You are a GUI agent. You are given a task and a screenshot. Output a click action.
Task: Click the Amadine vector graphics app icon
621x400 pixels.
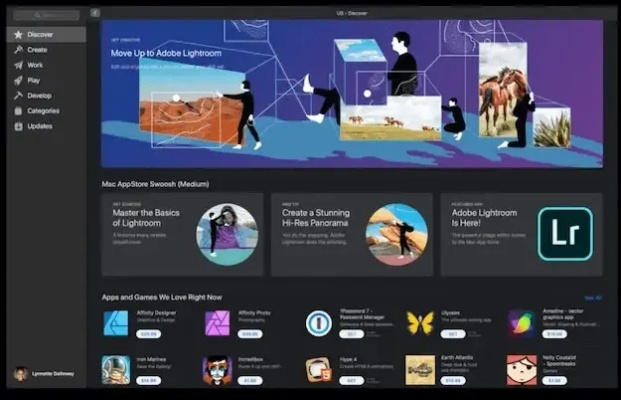[x=520, y=322]
